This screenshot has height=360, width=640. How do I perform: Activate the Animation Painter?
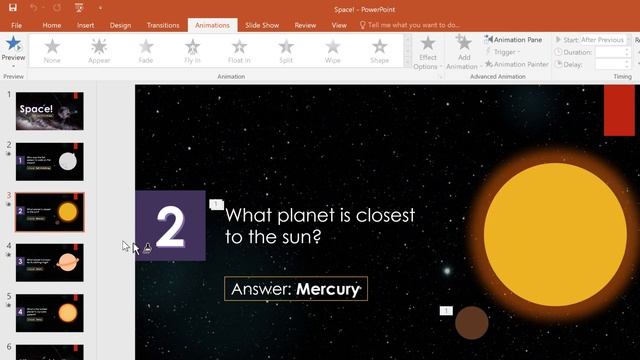click(x=516, y=64)
